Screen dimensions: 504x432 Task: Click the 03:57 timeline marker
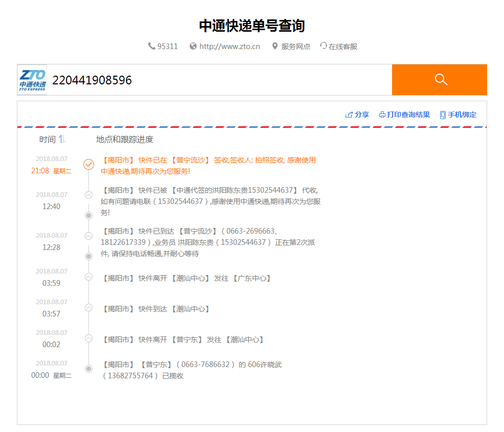tap(89, 308)
